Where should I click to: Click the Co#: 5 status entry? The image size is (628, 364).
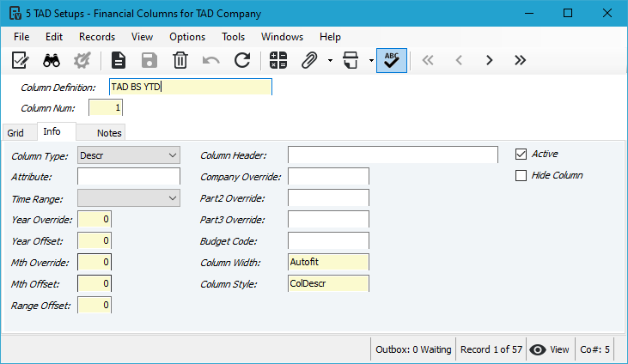(594, 349)
